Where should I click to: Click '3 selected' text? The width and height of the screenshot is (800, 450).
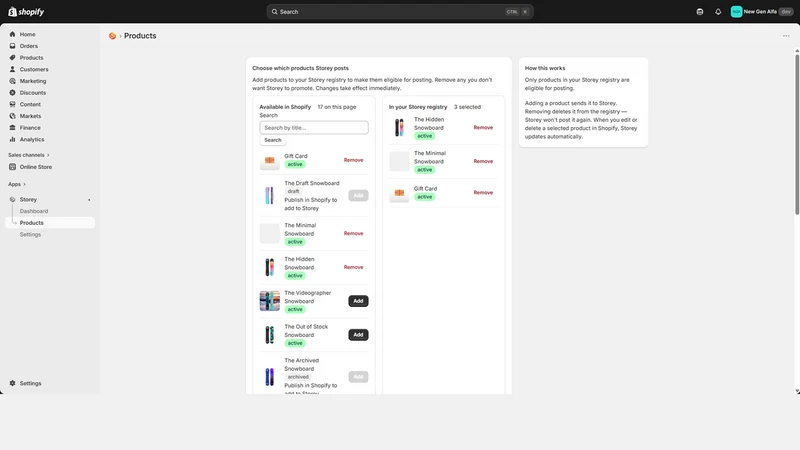[x=467, y=107]
